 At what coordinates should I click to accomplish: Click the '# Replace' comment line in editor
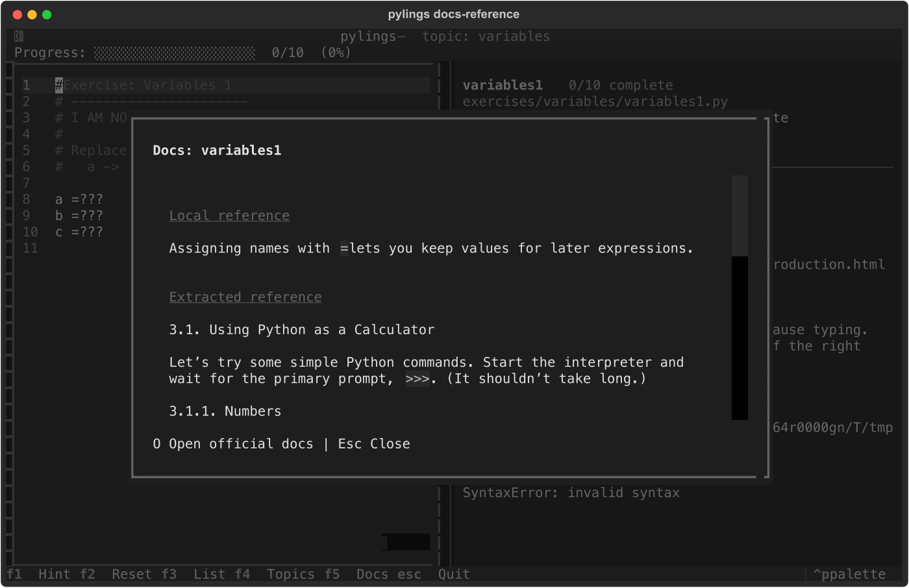92,151
